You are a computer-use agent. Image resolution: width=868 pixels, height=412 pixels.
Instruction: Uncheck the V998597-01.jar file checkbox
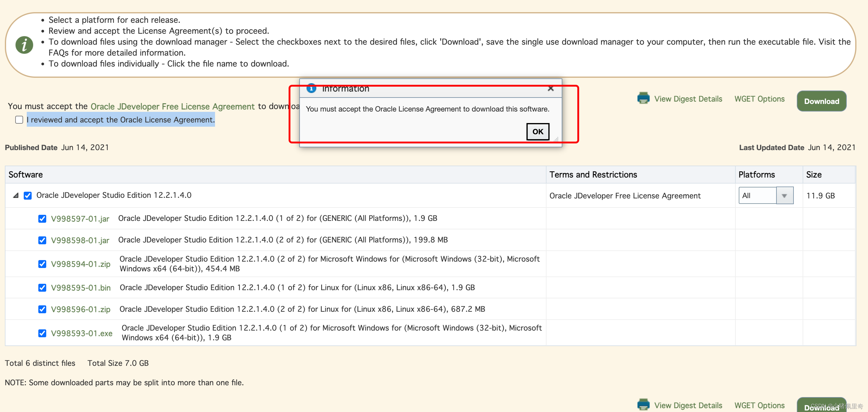[x=42, y=219]
